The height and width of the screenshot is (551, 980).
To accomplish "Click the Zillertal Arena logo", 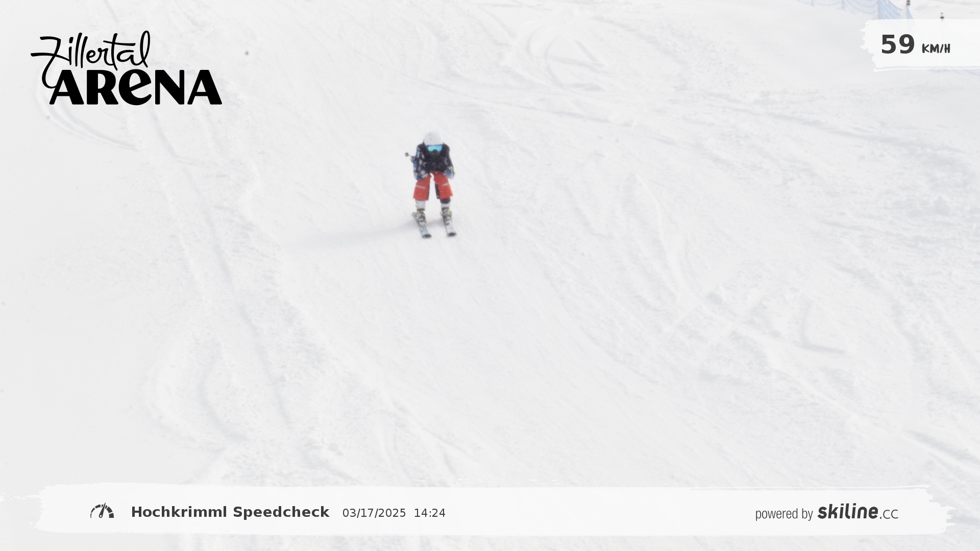I will [x=127, y=68].
